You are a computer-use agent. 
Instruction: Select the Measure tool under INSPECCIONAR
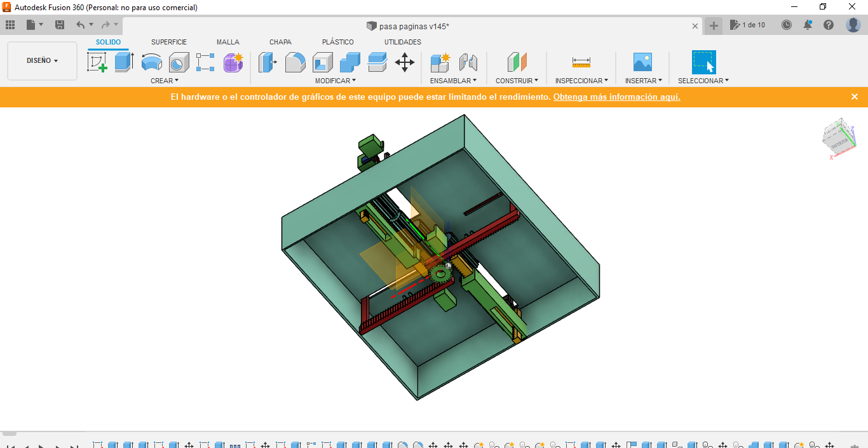click(581, 62)
